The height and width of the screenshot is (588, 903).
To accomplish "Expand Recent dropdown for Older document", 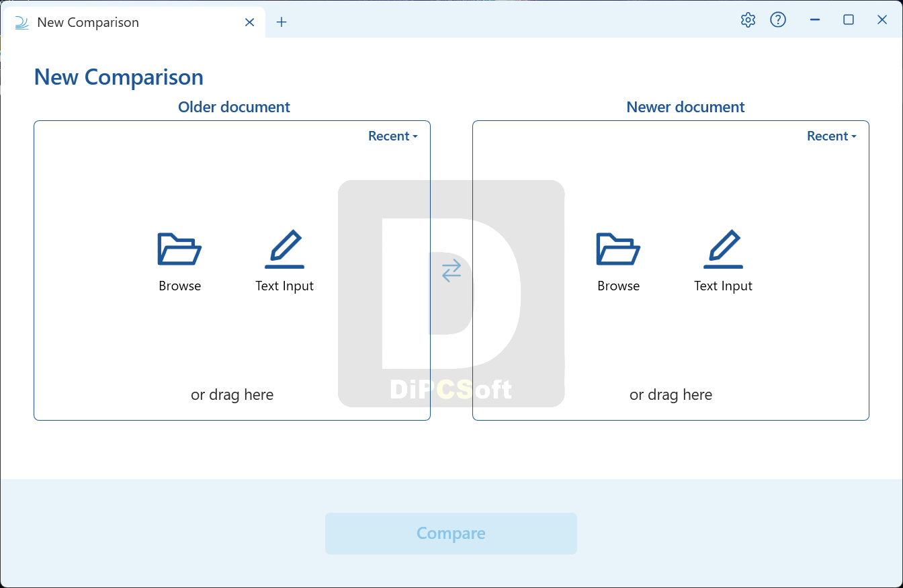I will (x=393, y=136).
